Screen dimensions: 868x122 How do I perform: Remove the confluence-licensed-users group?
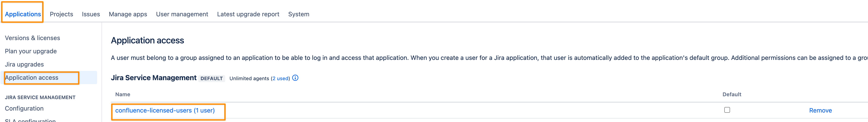820,111
